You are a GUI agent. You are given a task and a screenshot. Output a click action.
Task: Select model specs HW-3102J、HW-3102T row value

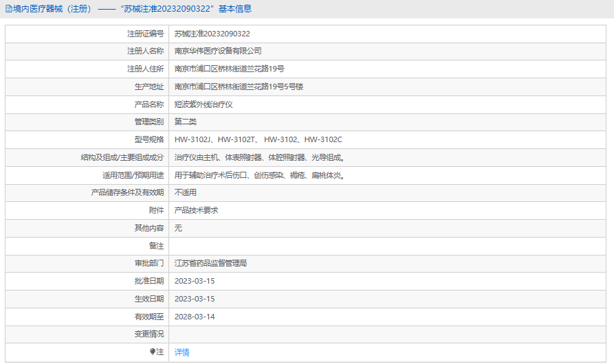(x=258, y=139)
